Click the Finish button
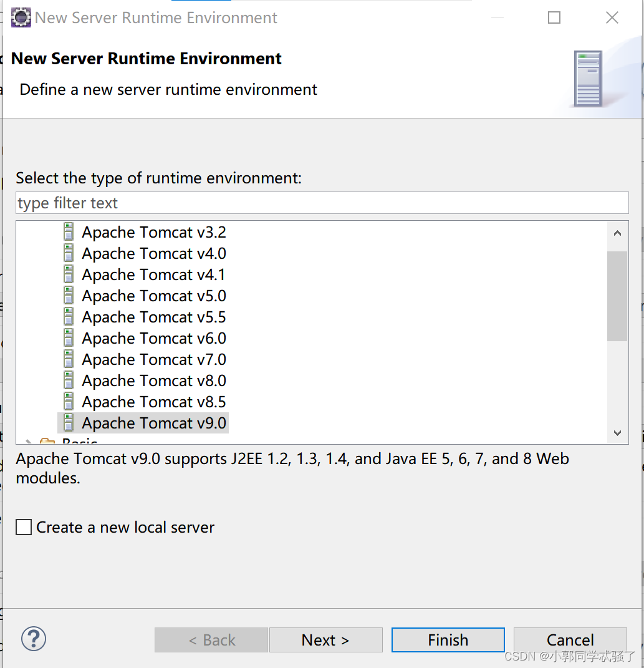Viewport: 644px width, 668px height. pyautogui.click(x=448, y=640)
